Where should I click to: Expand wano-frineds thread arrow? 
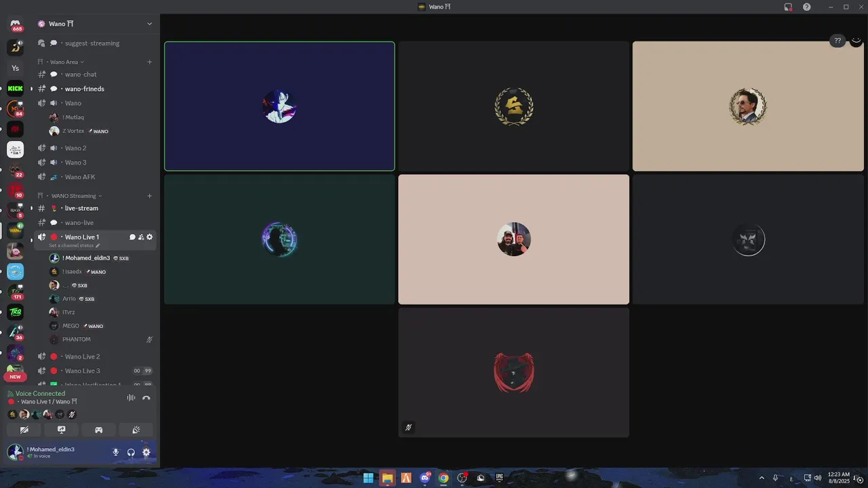pos(31,89)
